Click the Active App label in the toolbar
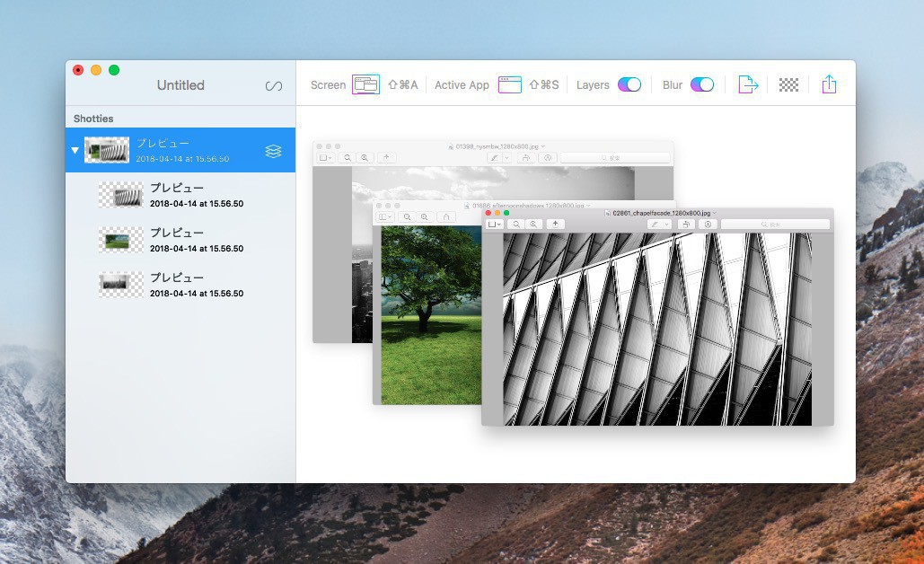Image resolution: width=924 pixels, height=564 pixels. coord(462,85)
